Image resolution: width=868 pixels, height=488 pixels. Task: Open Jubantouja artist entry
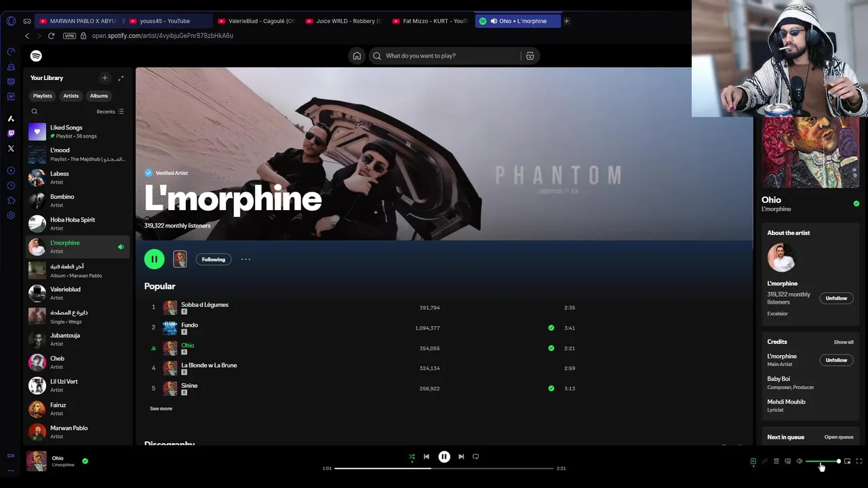click(x=78, y=340)
